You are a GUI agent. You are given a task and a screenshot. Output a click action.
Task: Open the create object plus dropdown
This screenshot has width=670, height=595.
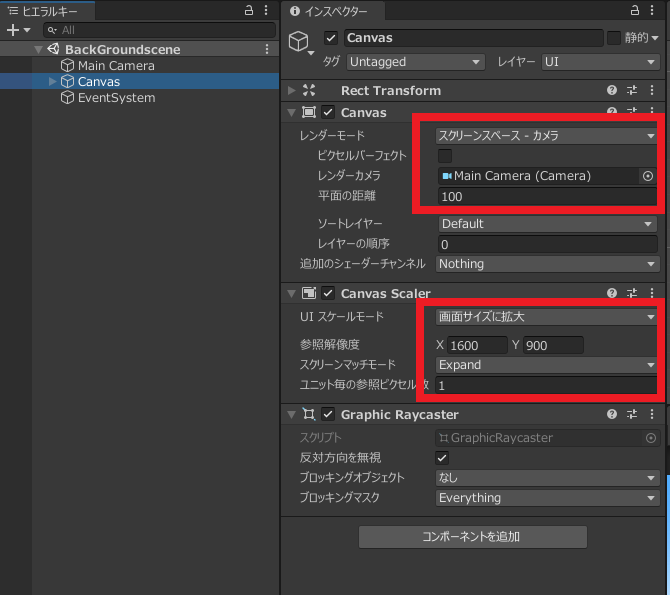tap(18, 30)
